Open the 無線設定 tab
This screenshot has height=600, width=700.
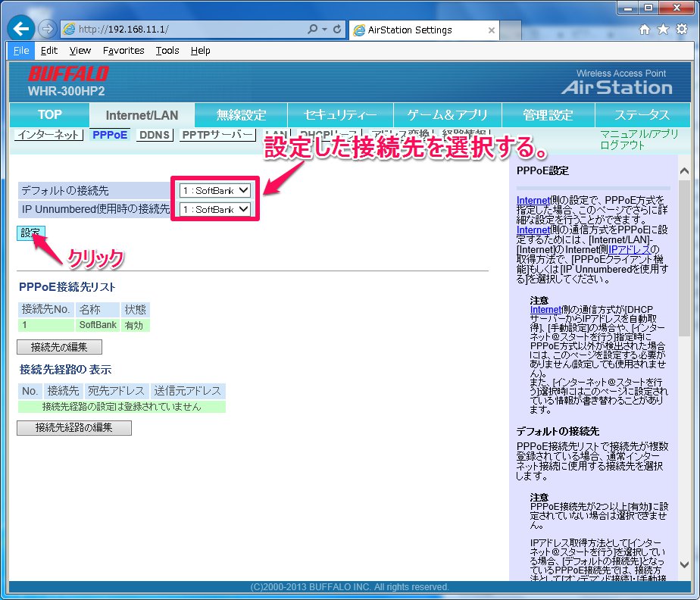[x=241, y=114]
